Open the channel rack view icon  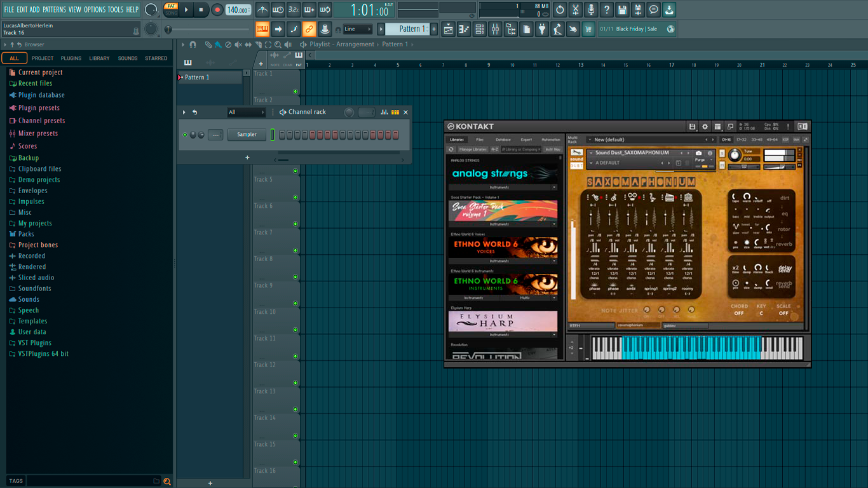click(x=480, y=29)
